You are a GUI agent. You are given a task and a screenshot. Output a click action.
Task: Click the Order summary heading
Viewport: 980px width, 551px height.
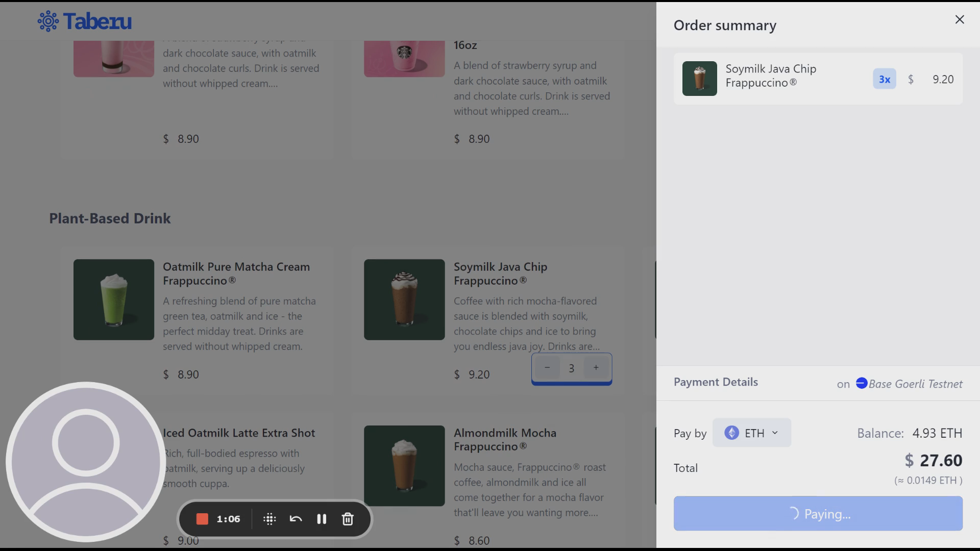click(725, 25)
